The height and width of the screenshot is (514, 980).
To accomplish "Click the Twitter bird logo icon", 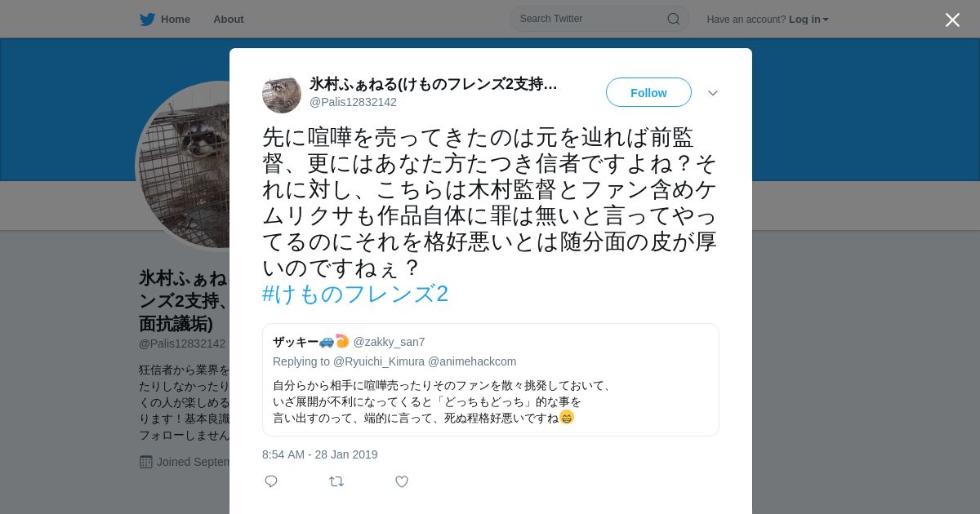I will tap(147, 19).
